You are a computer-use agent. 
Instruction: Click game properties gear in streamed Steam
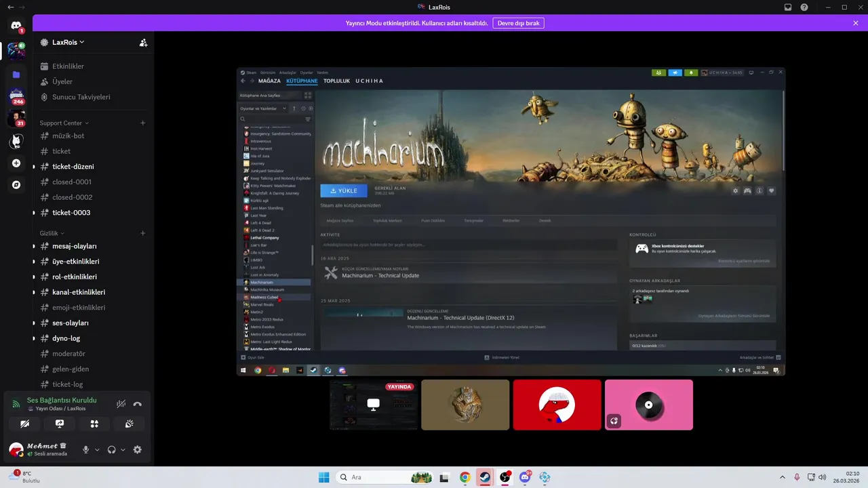(736, 191)
